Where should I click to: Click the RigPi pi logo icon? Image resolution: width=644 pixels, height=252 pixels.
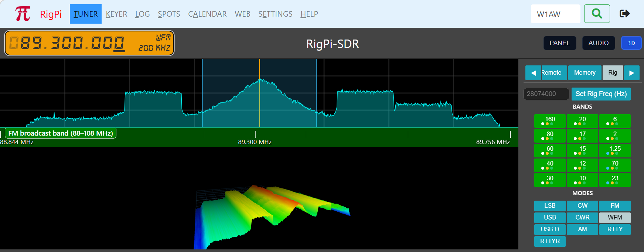[23, 14]
